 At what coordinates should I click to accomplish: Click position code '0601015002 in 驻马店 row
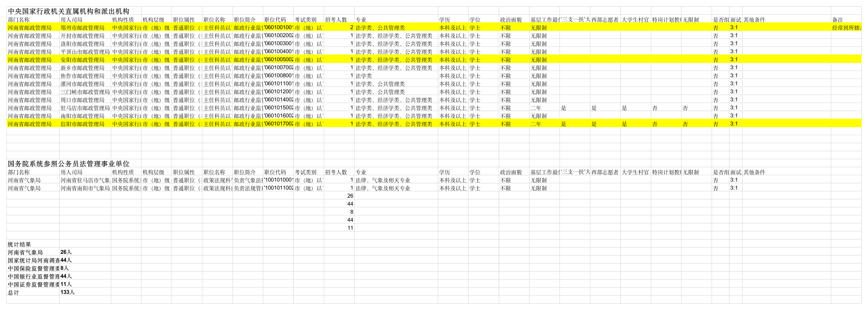[x=278, y=108]
